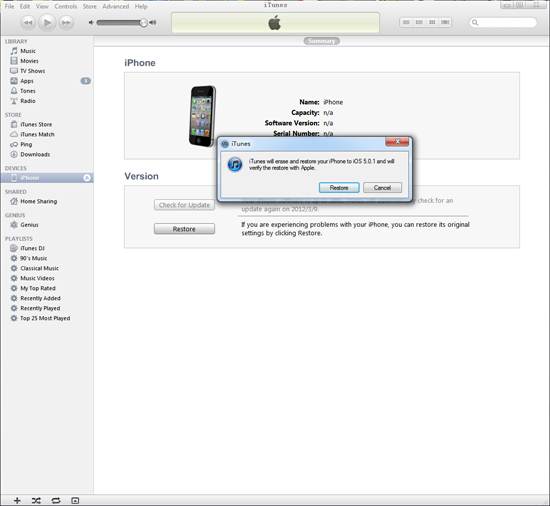The width and height of the screenshot is (550, 506).
Task: Click the next track button
Action: 66,23
